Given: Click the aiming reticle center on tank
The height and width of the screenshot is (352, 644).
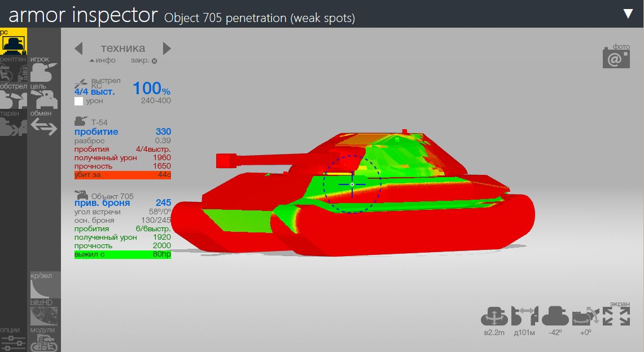Looking at the screenshot, I should [x=352, y=184].
